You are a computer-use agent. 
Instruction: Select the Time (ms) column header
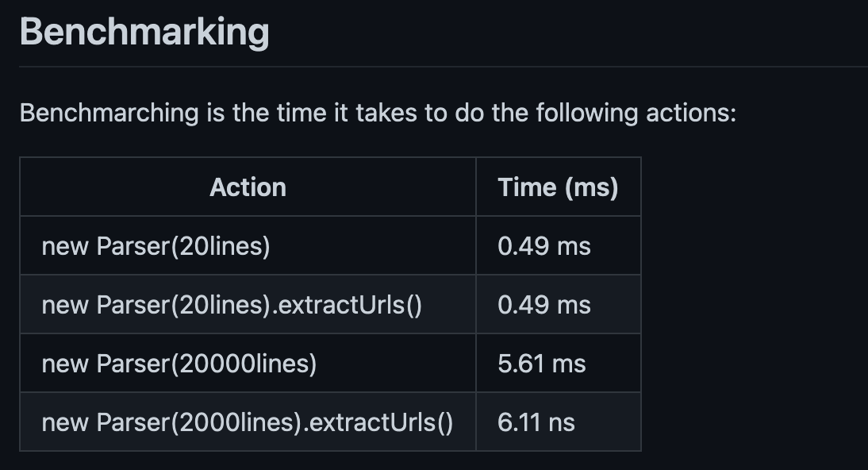(x=558, y=187)
